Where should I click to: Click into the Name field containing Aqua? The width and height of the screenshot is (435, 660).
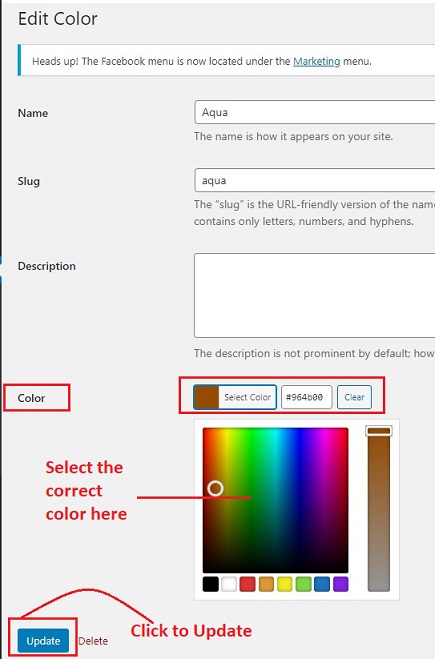coord(315,112)
